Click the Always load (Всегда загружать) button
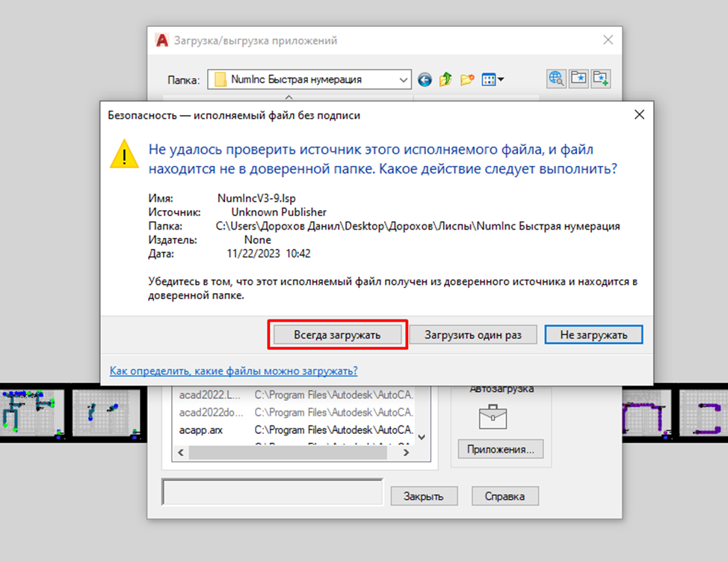 click(x=337, y=334)
